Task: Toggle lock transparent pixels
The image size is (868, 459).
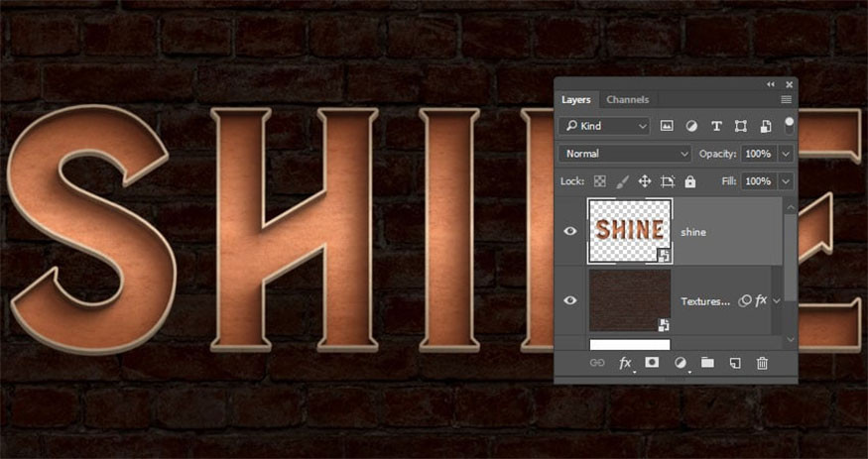Action: [599, 182]
